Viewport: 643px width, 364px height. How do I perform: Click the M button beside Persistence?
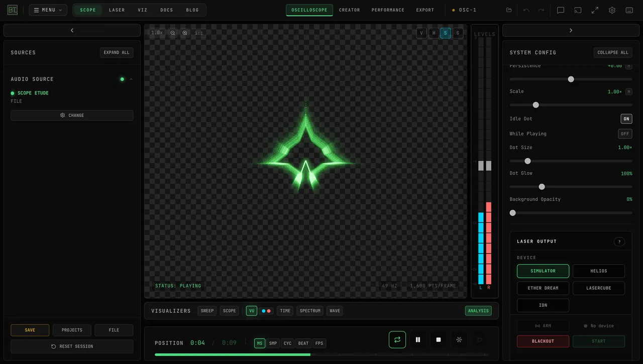628,66
